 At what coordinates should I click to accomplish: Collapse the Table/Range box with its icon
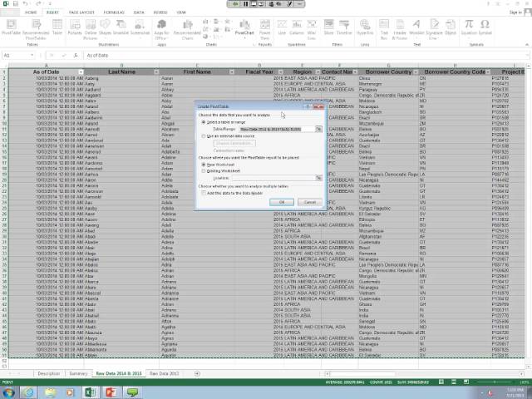point(318,129)
